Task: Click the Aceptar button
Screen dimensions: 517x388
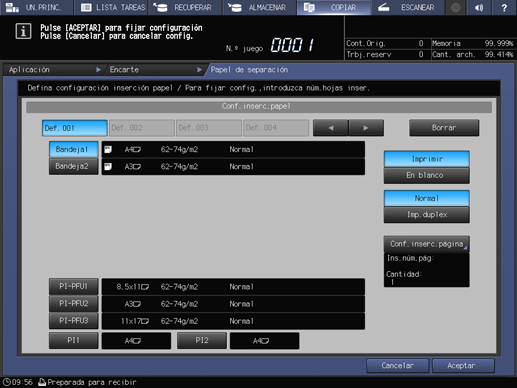Action: click(x=463, y=366)
